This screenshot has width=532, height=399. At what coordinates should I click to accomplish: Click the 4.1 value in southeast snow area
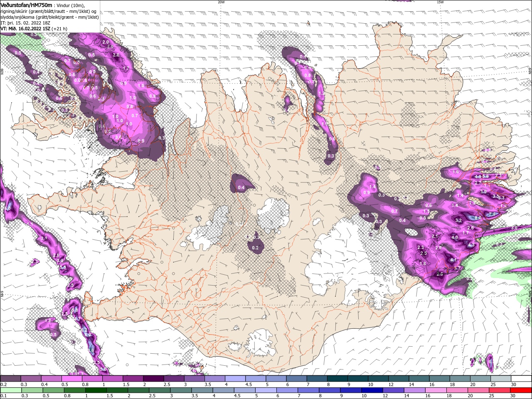(x=453, y=260)
